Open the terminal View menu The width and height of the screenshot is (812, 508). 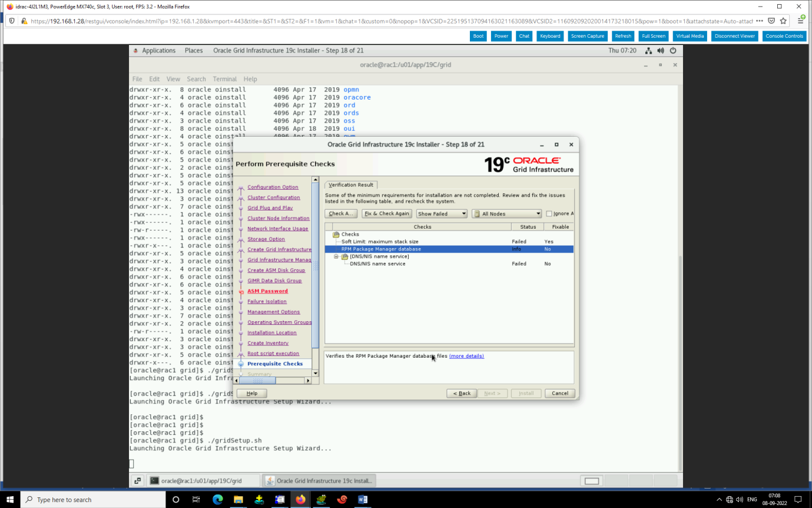coord(173,79)
